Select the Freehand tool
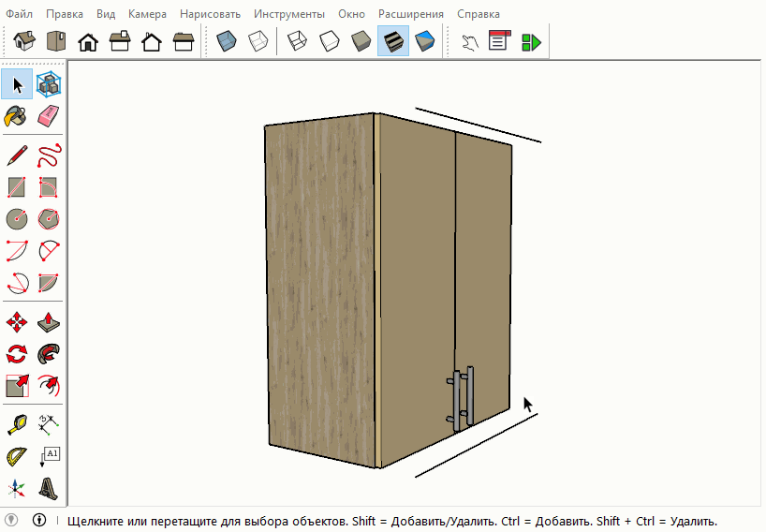 click(49, 155)
